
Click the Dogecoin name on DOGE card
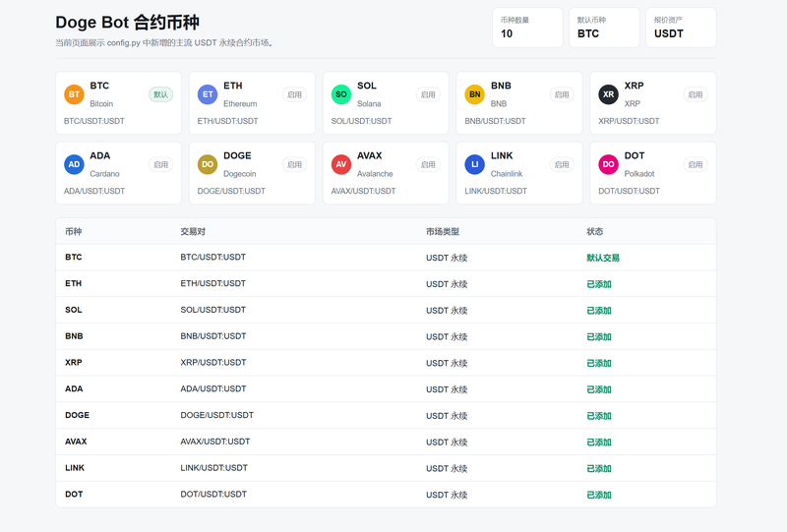click(x=239, y=174)
